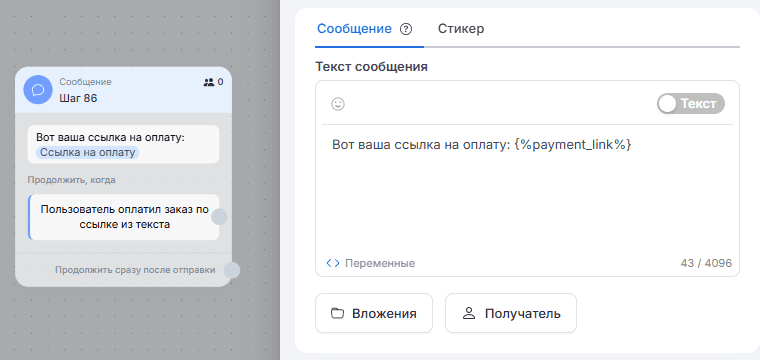Click the person icon in Получатель button

[x=469, y=313]
